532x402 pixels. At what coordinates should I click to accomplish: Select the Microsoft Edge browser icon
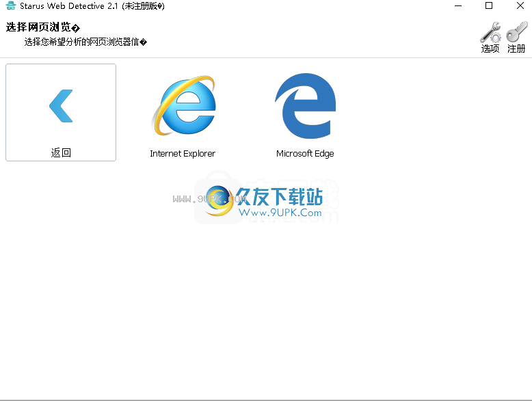(306, 105)
